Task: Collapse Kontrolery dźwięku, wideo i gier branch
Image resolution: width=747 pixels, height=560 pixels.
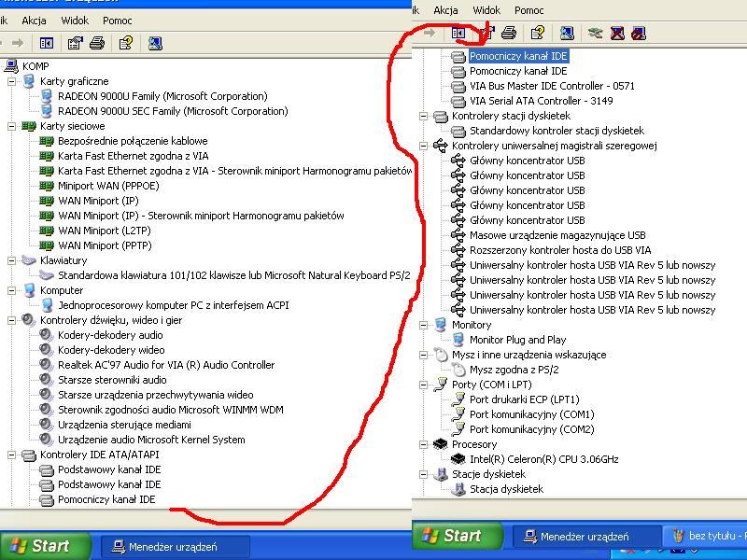Action: pyautogui.click(x=11, y=320)
